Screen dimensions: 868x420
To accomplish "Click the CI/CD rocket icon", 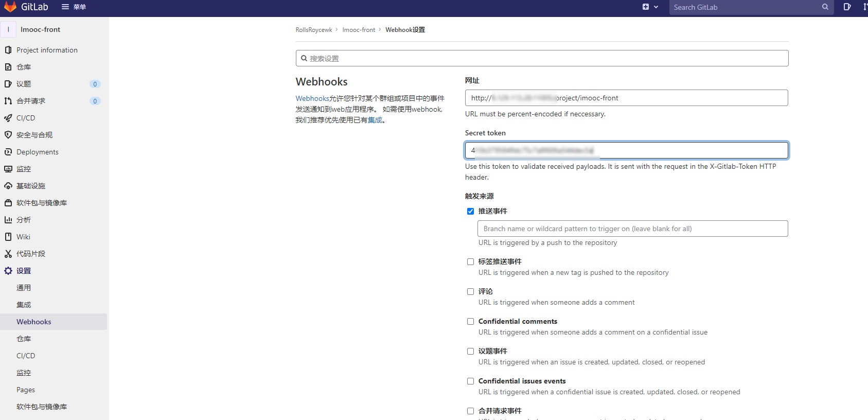I will click(x=8, y=118).
